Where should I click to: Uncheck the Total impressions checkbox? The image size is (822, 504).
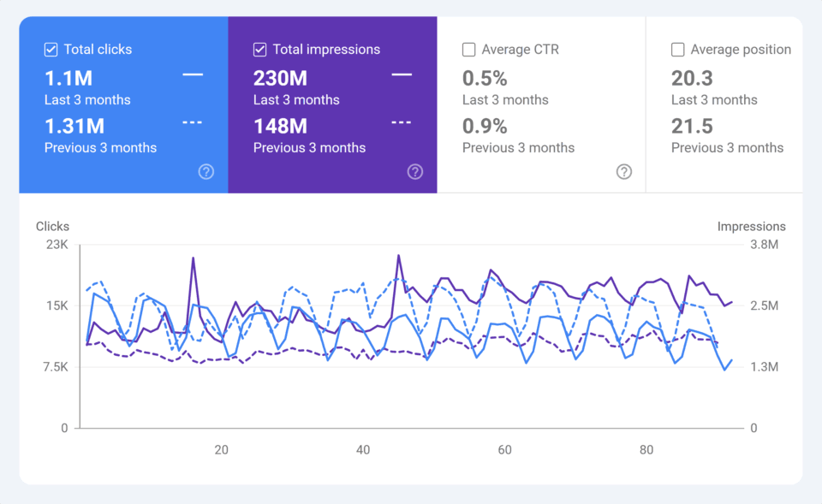(x=260, y=50)
